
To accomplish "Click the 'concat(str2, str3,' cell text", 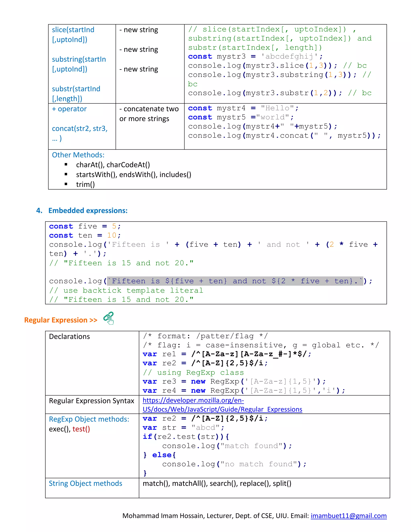I will [x=80, y=128].
